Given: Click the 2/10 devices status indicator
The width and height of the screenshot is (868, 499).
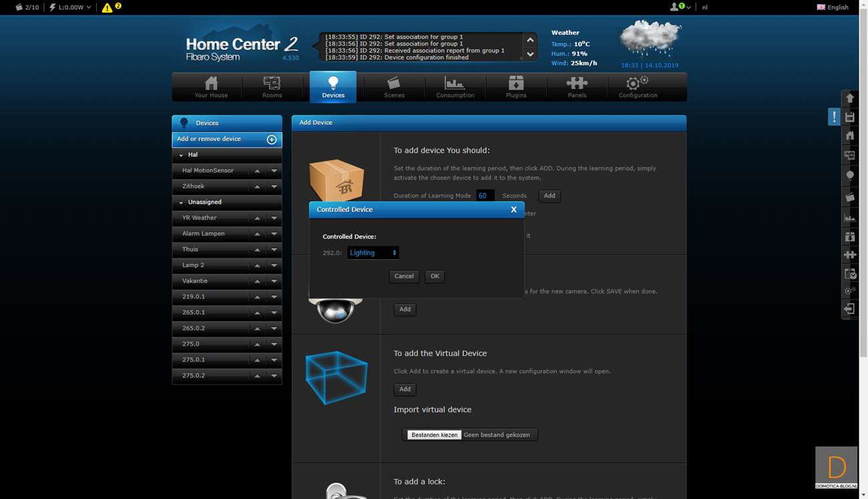Looking at the screenshot, I should pyautogui.click(x=27, y=7).
